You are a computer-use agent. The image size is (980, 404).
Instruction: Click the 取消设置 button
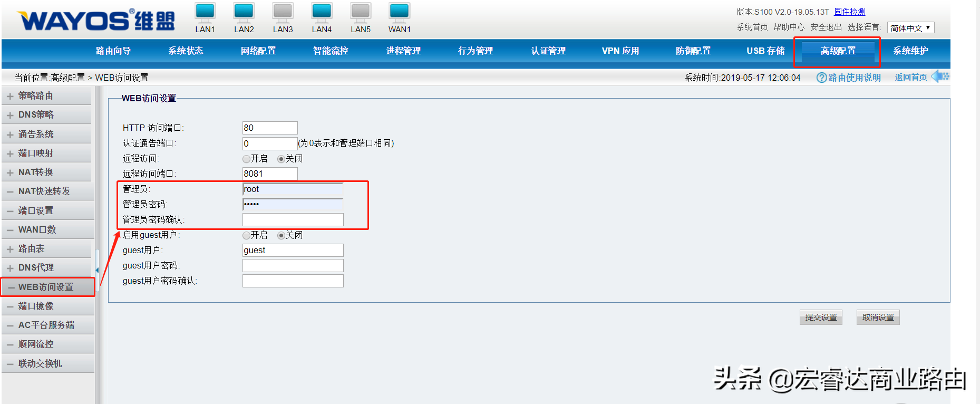coord(878,317)
